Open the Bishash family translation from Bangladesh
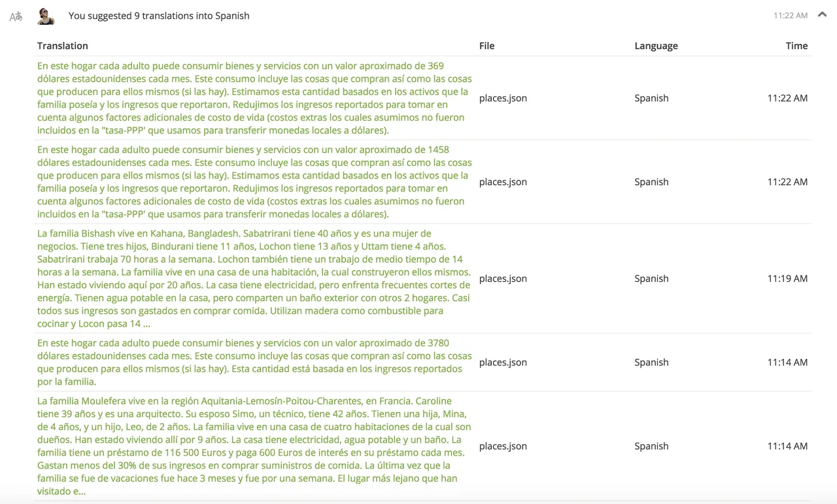837x504 pixels. [254, 278]
